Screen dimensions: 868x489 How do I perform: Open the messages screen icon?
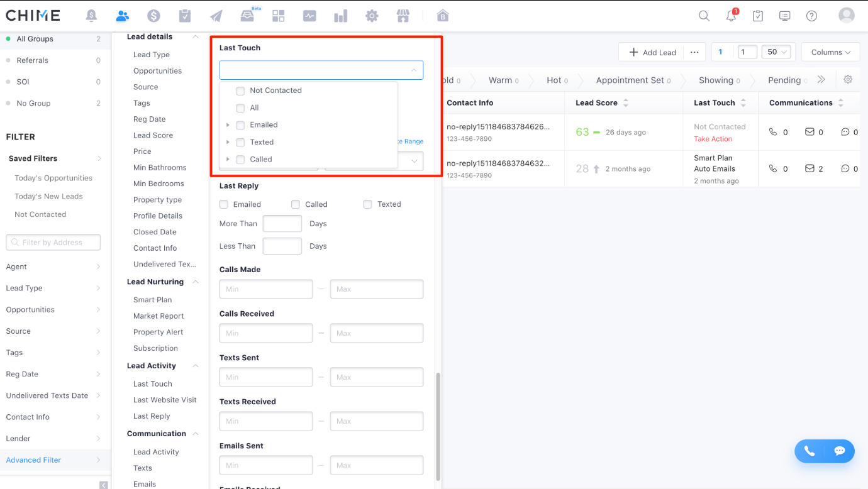[785, 16]
